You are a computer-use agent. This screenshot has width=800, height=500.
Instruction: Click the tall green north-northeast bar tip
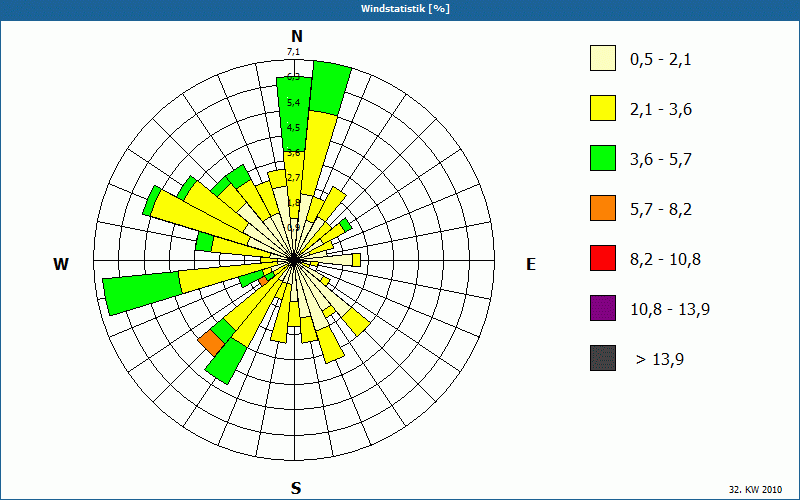(x=331, y=88)
